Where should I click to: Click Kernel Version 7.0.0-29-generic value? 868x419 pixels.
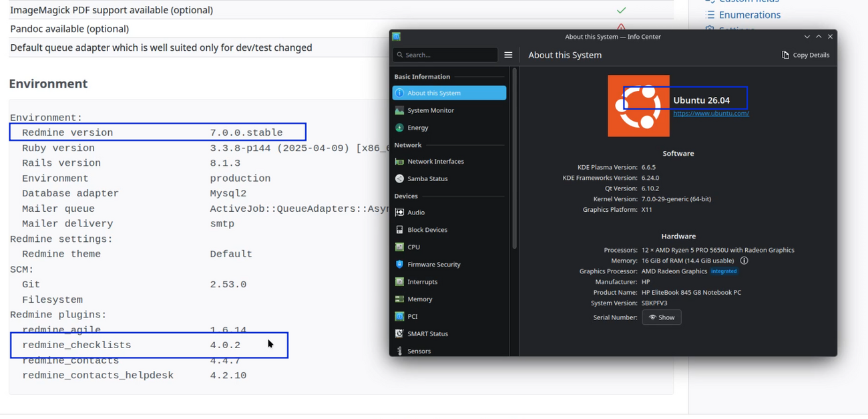click(x=676, y=199)
